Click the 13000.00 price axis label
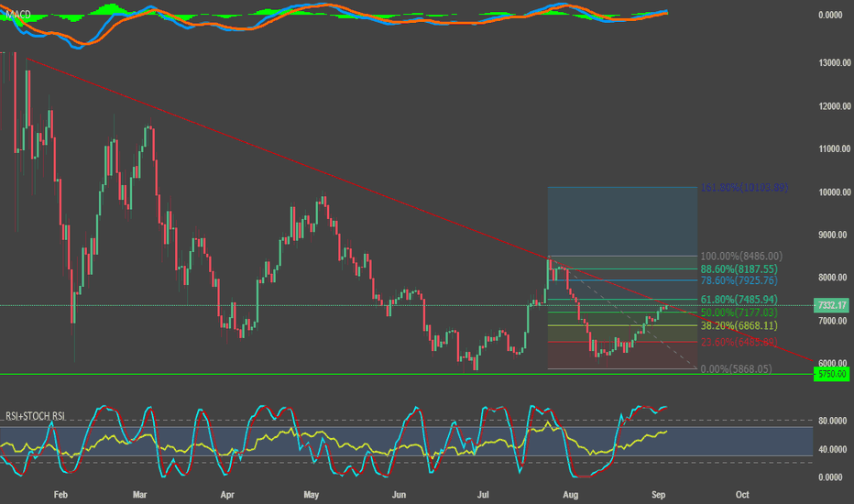 (x=835, y=63)
